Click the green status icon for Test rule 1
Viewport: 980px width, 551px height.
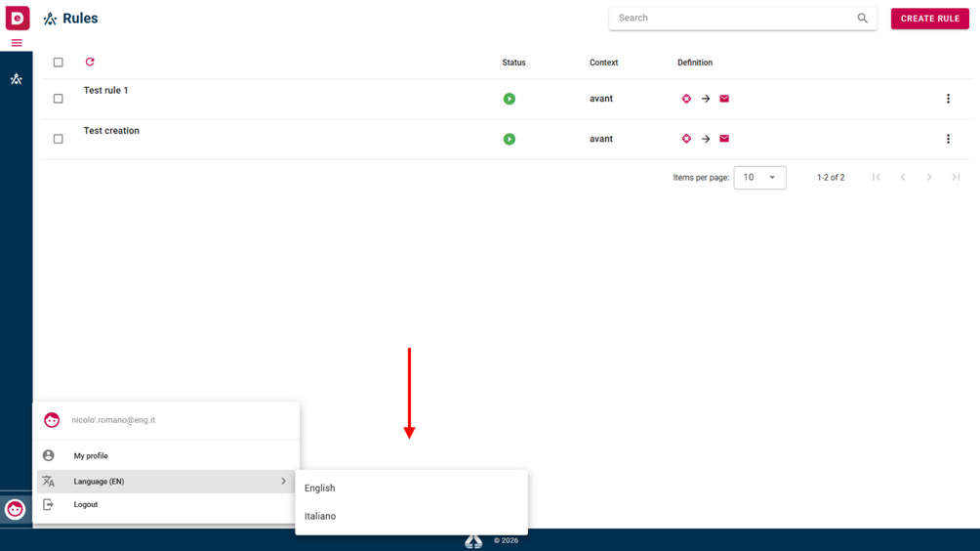510,99
